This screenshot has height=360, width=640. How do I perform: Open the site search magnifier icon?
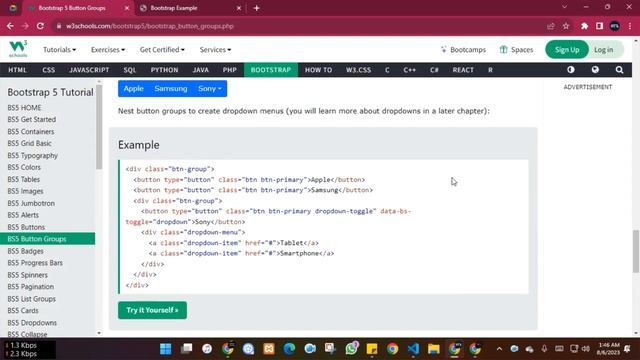point(619,70)
